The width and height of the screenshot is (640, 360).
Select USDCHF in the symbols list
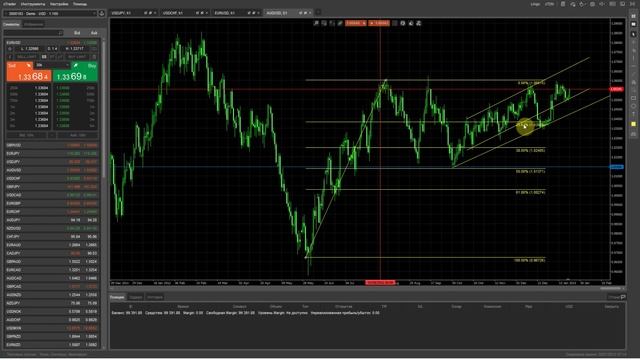(x=52, y=178)
